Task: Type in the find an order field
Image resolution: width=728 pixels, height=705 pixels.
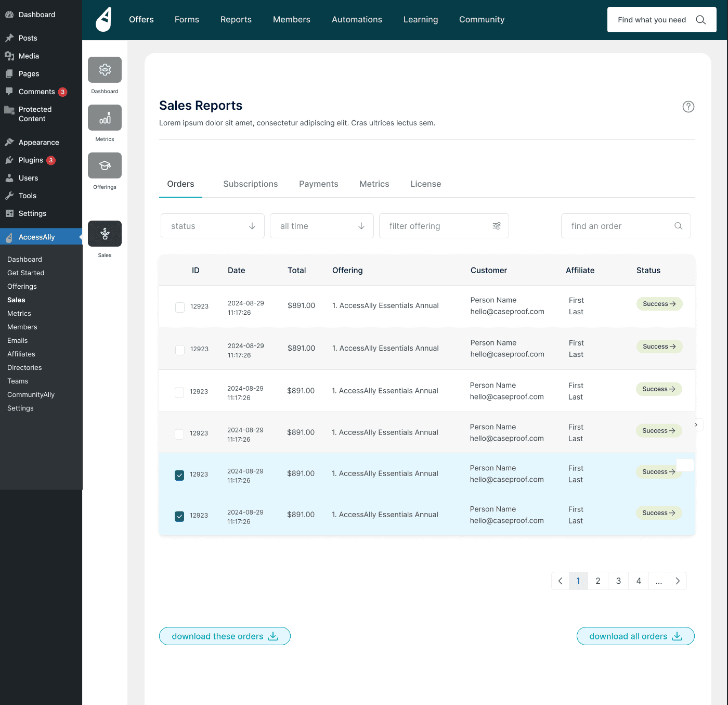Action: pyautogui.click(x=619, y=226)
